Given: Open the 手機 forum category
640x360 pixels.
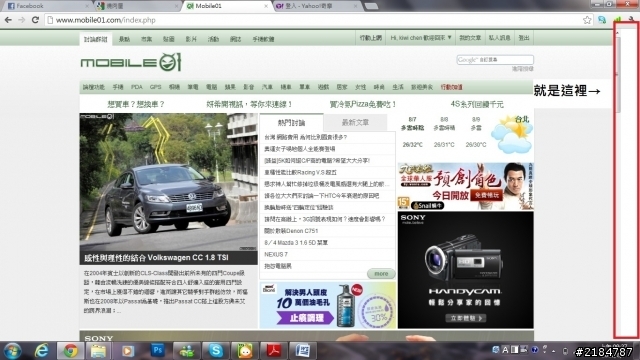Looking at the screenshot, I should pyautogui.click(x=118, y=87).
